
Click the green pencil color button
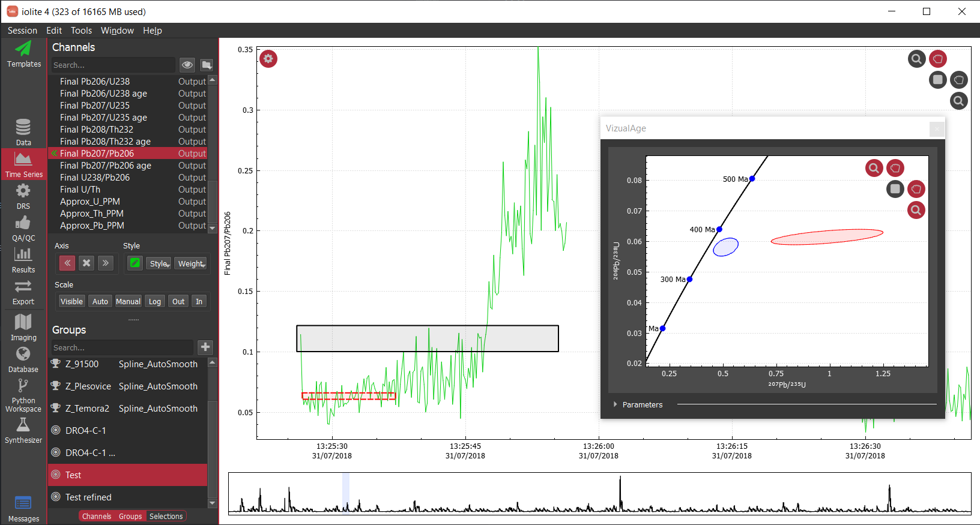(135, 263)
